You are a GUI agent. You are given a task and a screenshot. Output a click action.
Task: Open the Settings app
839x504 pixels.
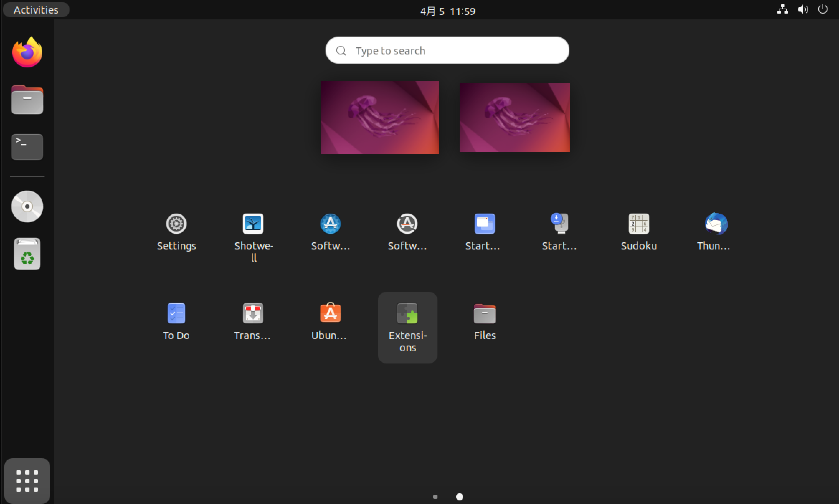(176, 224)
